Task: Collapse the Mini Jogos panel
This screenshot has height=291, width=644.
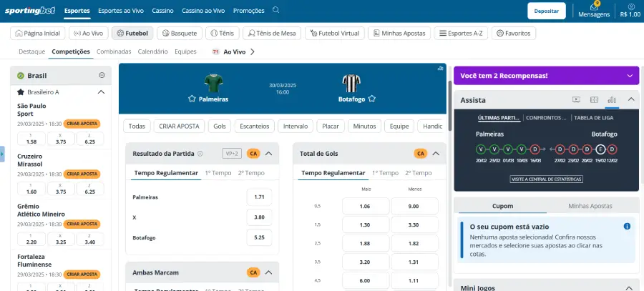Action: click(629, 288)
